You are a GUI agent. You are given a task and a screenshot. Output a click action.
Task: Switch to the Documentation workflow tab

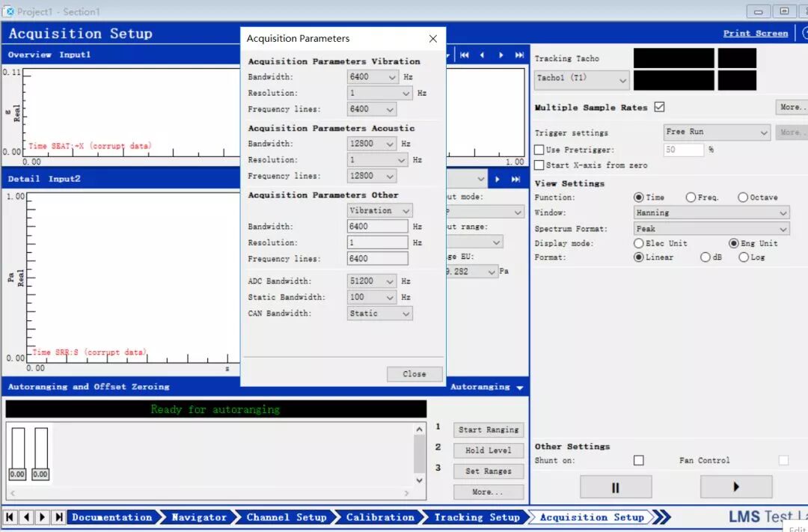tap(111, 517)
